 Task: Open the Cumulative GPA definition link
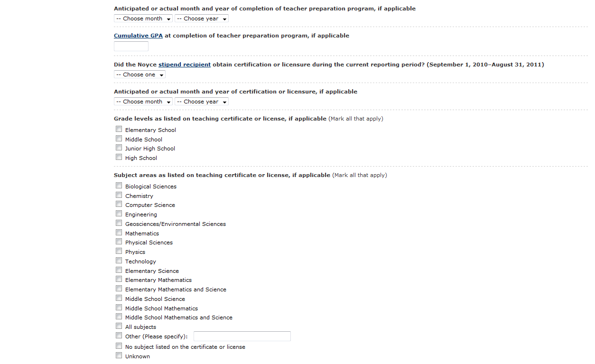pos(138,36)
